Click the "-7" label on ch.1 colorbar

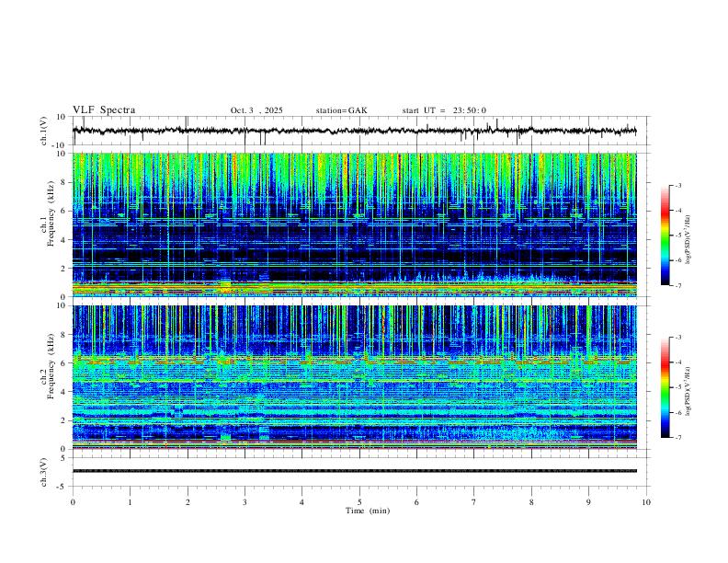tap(678, 285)
